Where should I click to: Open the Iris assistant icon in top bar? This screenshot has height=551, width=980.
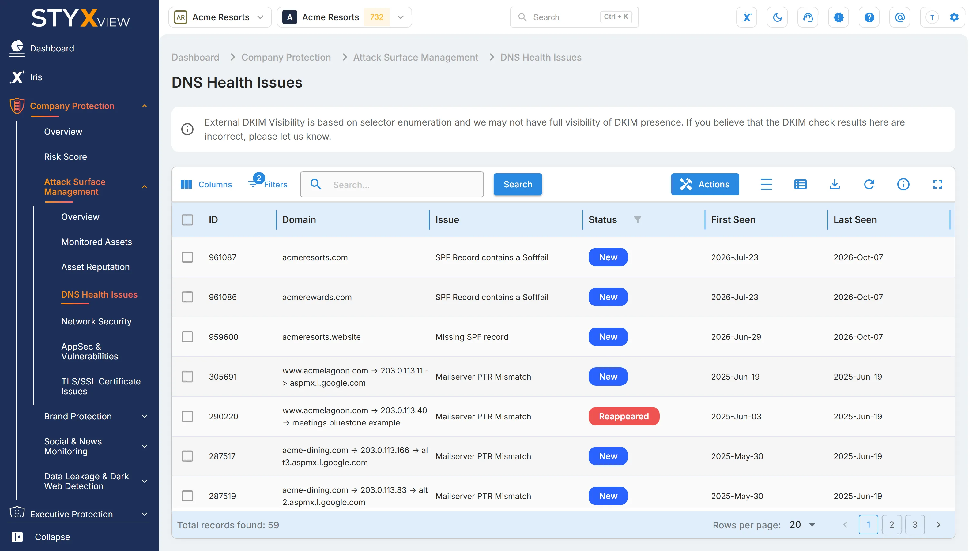746,17
